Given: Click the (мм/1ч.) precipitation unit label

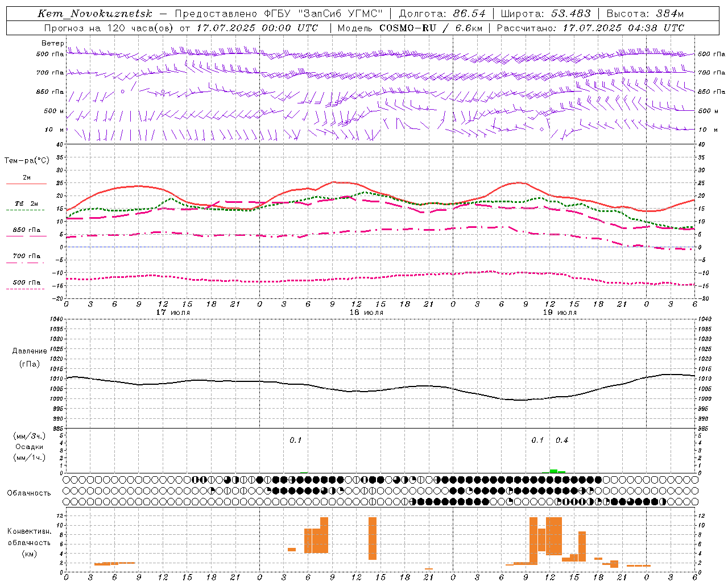Looking at the screenshot, I should (30, 458).
